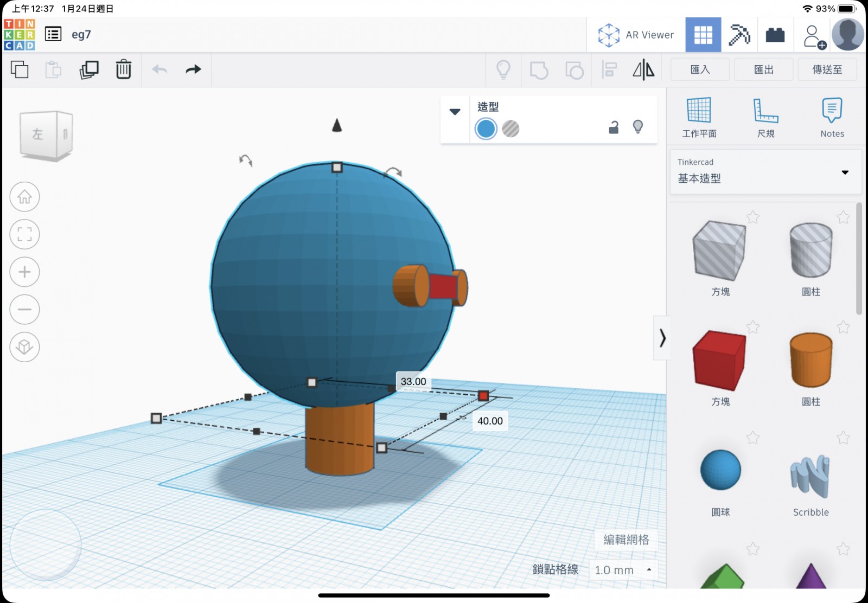Expand the 基本造型 shape library dropdown
This screenshot has height=603, width=868.
point(765,172)
